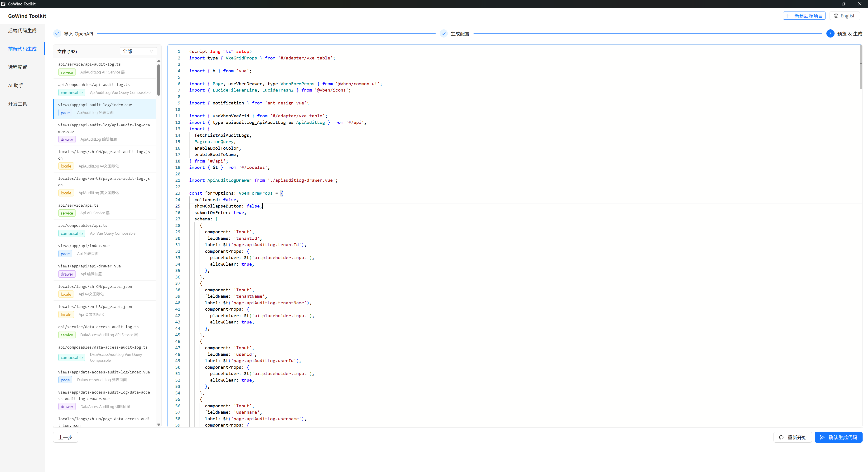This screenshot has width=868, height=472.
Task: Click the code editor vertical scrollbar
Action: pos(861,67)
